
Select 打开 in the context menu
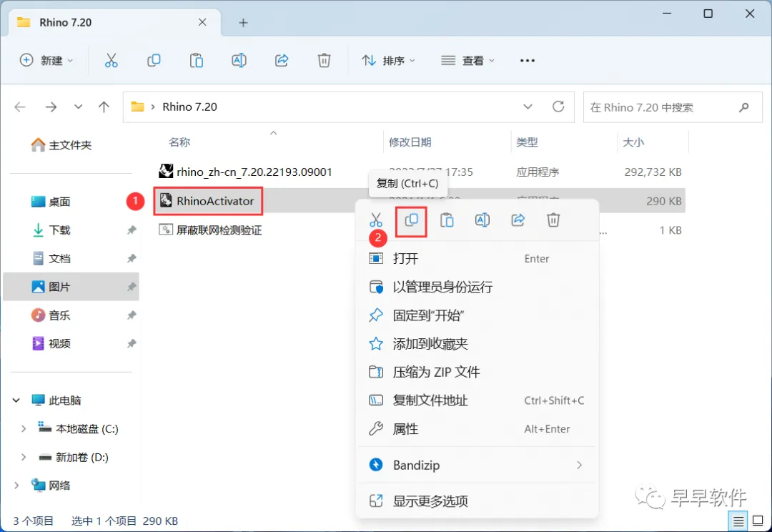477,259
